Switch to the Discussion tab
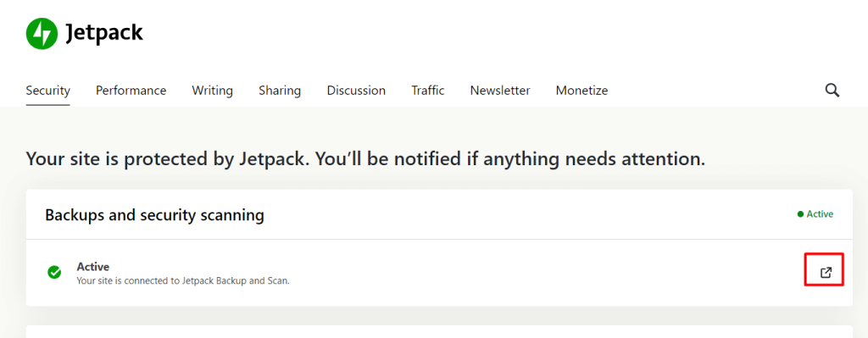 (356, 90)
